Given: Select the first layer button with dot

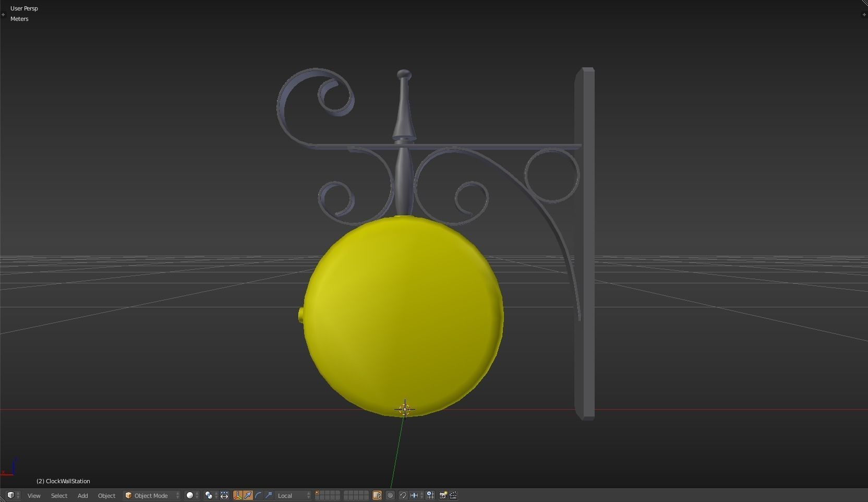Looking at the screenshot, I should pyautogui.click(x=317, y=493).
